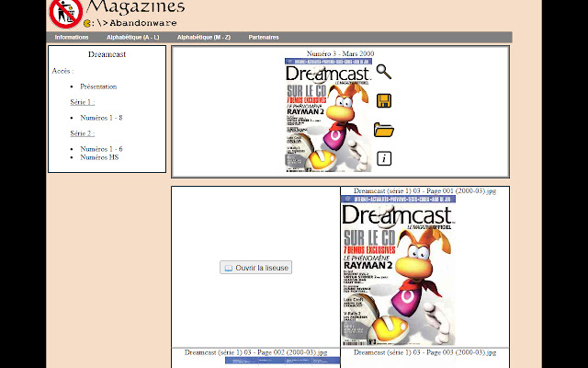The image size is (588, 368).
Task: Click the small Dreamcast cover thumbnail
Action: 328,115
